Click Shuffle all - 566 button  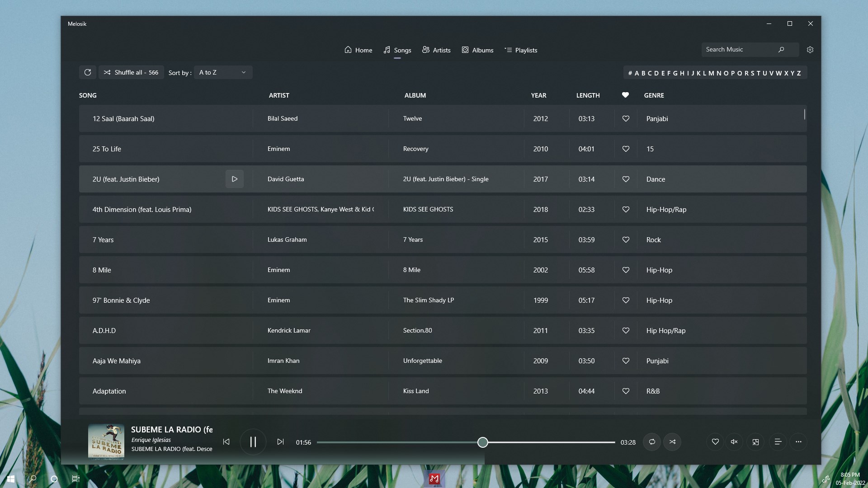click(131, 72)
